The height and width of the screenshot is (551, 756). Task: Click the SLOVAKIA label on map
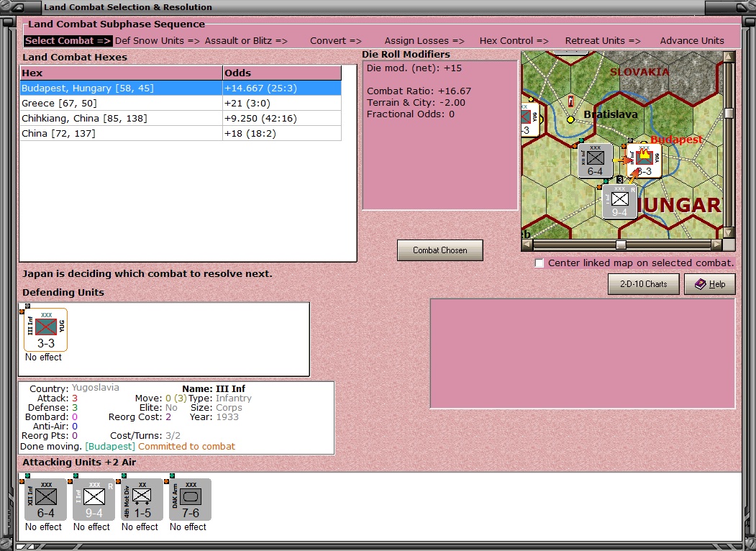click(639, 73)
